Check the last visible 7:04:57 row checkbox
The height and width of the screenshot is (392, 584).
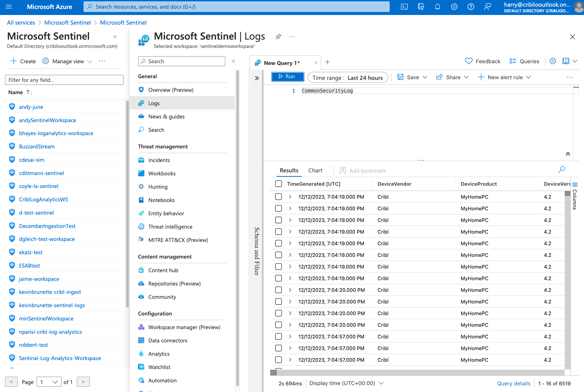(x=279, y=360)
